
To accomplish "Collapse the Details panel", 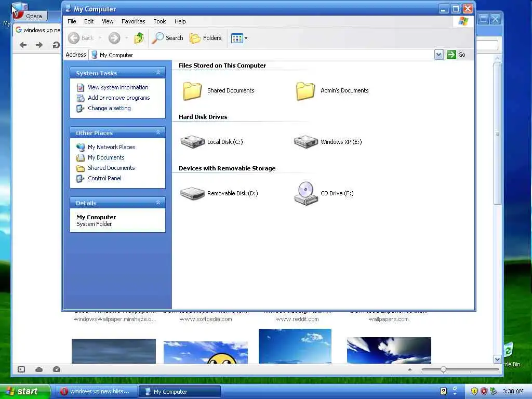I will (x=158, y=203).
